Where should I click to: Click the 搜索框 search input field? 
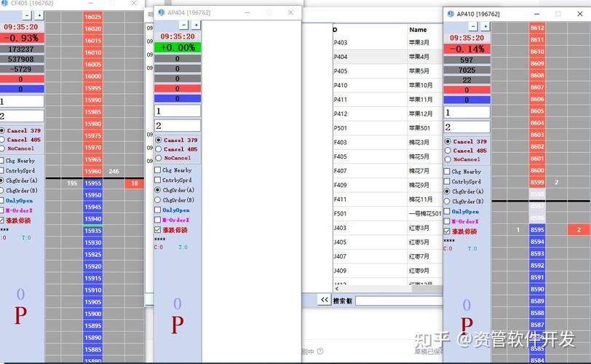(398, 301)
